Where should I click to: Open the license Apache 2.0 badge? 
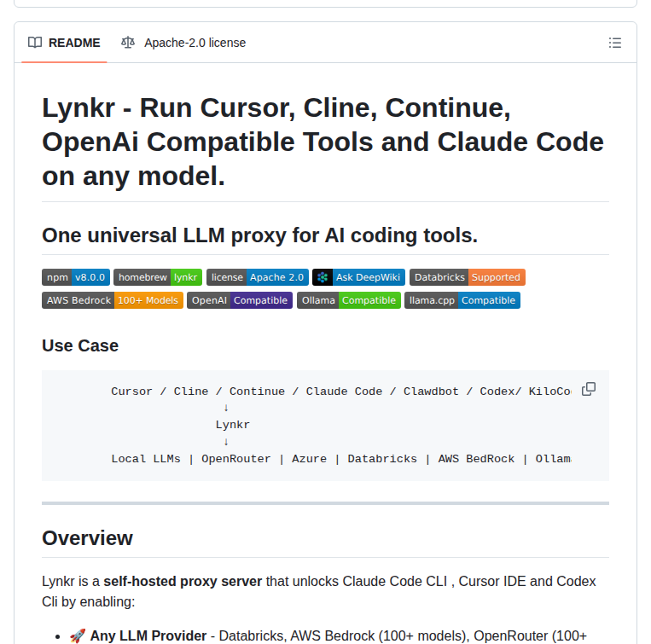point(258,277)
